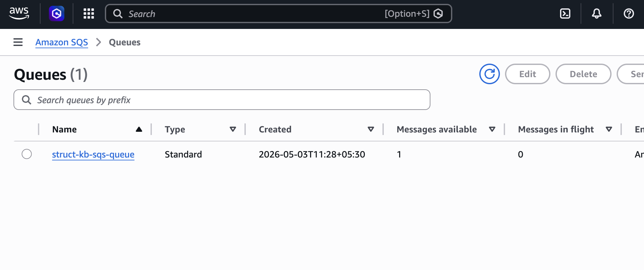
Task: Open the AWS services grid menu
Action: tap(89, 14)
